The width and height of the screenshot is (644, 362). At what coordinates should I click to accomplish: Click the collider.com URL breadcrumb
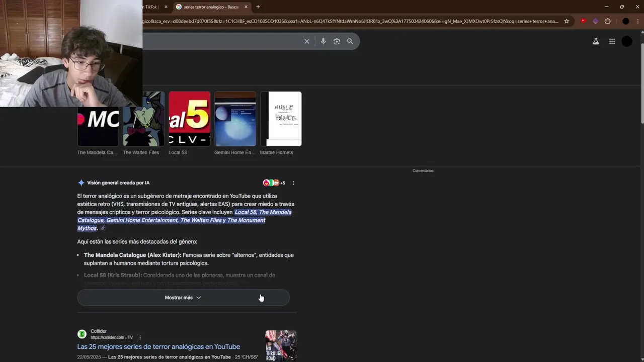[x=112, y=337]
